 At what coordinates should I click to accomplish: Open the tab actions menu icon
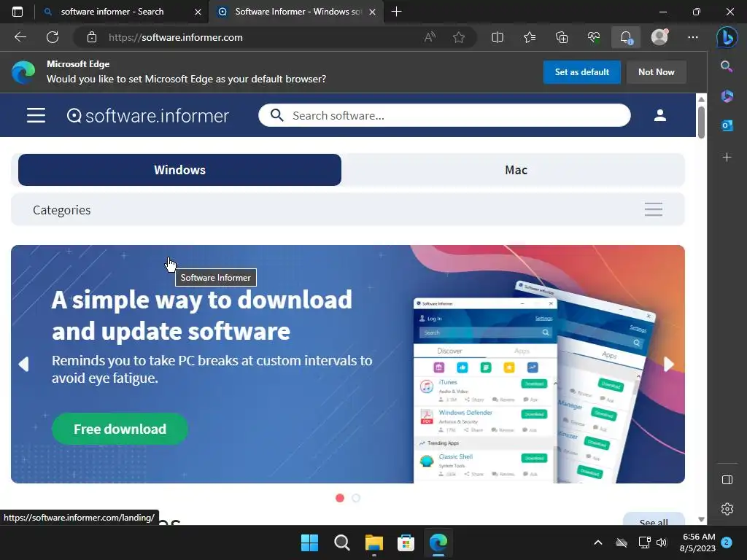(x=18, y=12)
